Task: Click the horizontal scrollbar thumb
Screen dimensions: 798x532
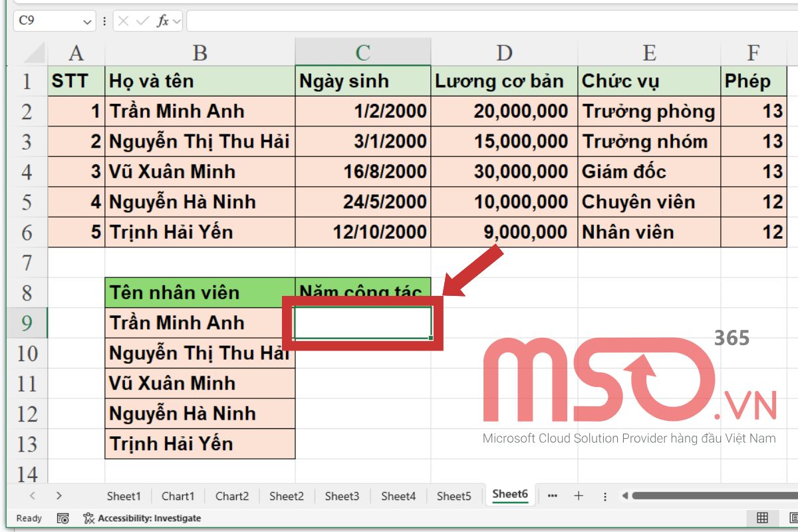Action: (714, 495)
